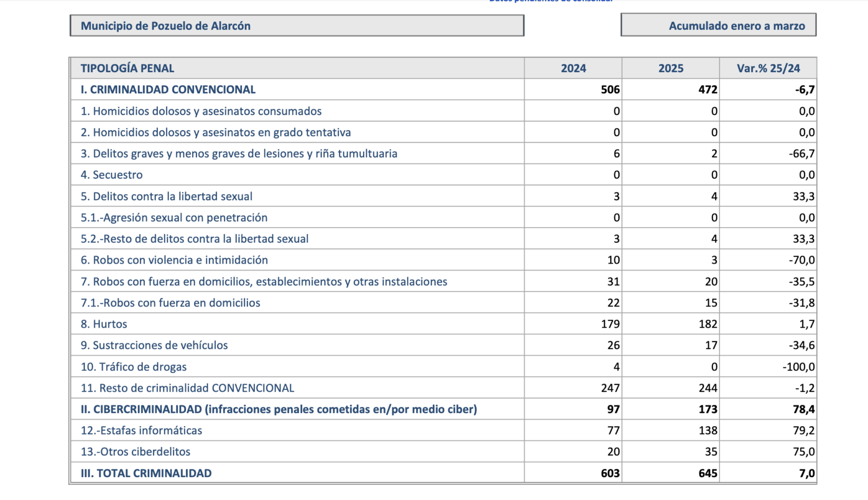Select '7.1.-Robos con fuerza en domicilios' label
868x500 pixels.
click(x=170, y=303)
